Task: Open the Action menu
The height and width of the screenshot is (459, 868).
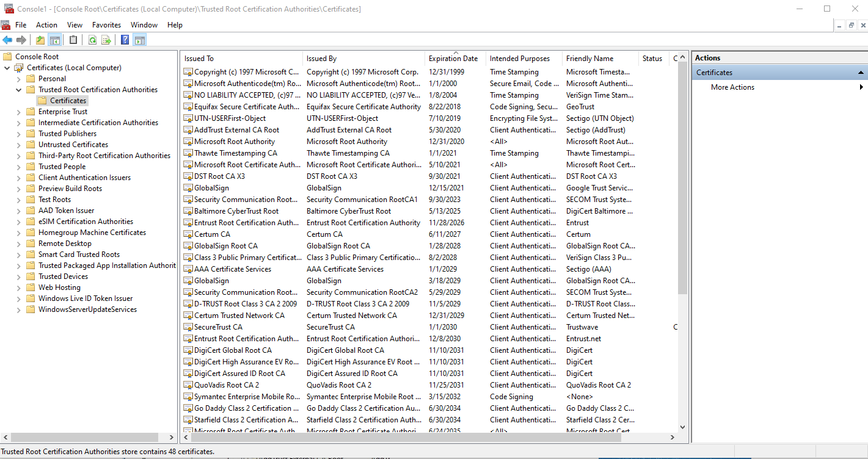Action: tap(46, 24)
